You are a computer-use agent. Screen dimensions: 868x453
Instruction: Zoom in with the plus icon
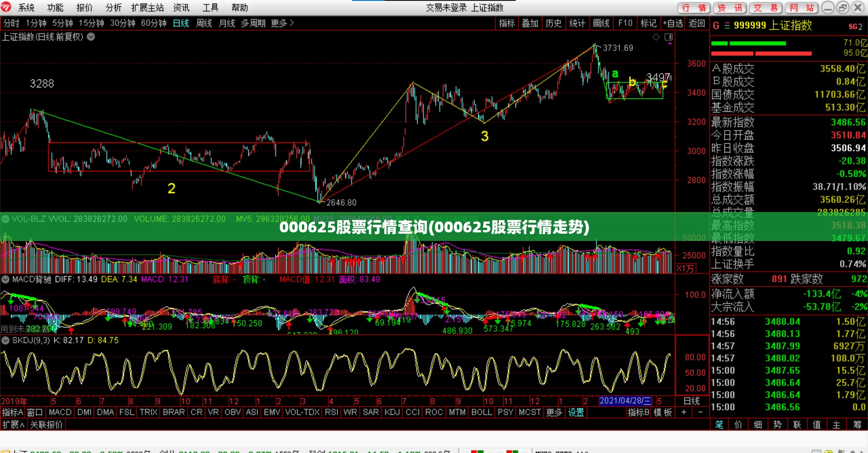pos(684,412)
